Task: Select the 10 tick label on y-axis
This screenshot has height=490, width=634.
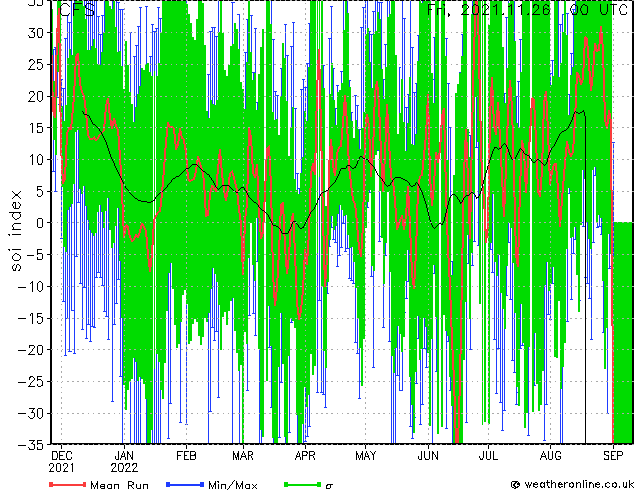Action: click(x=35, y=160)
